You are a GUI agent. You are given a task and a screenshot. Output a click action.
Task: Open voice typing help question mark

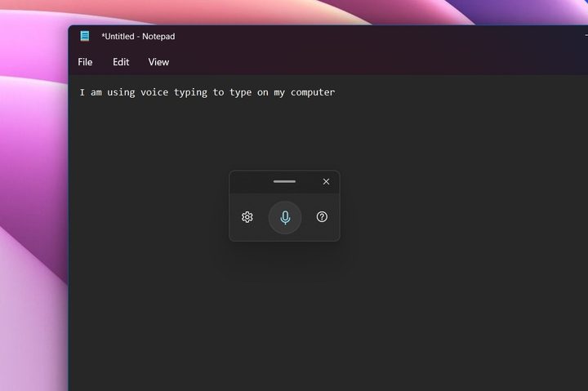pyautogui.click(x=322, y=216)
